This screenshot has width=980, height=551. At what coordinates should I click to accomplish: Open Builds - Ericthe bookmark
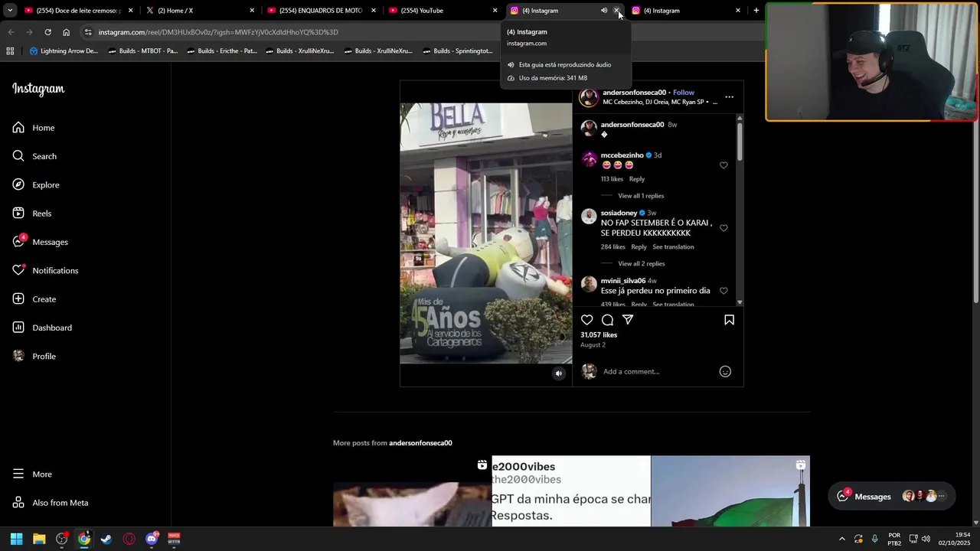pos(221,51)
